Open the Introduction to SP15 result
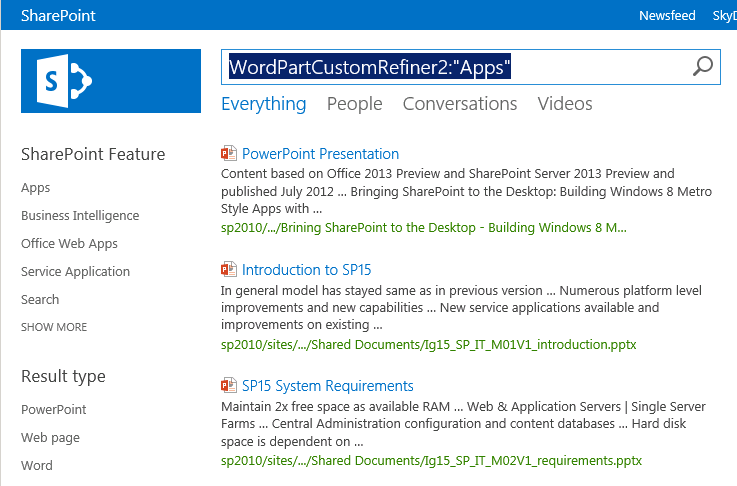 [x=306, y=270]
